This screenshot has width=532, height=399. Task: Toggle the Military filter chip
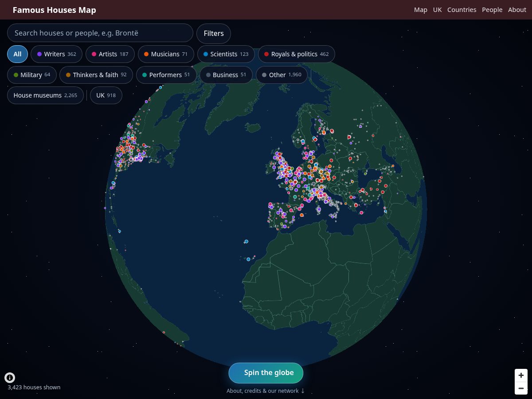[32, 75]
